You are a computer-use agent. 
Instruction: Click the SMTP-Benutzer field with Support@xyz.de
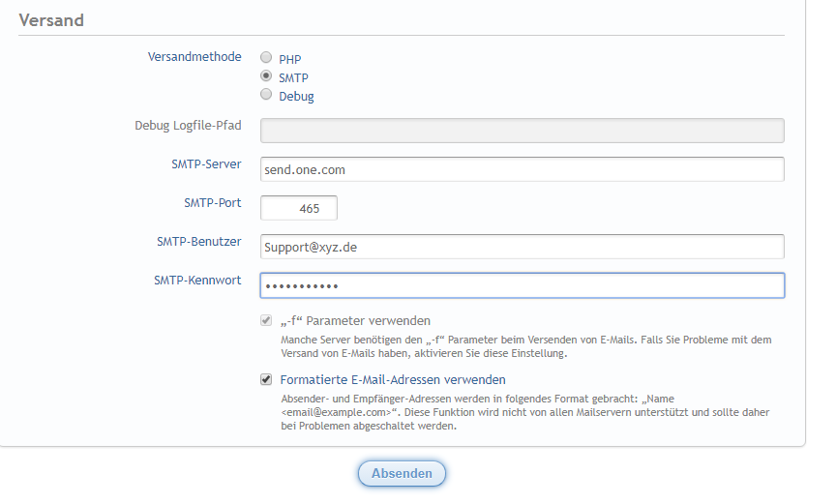click(522, 247)
